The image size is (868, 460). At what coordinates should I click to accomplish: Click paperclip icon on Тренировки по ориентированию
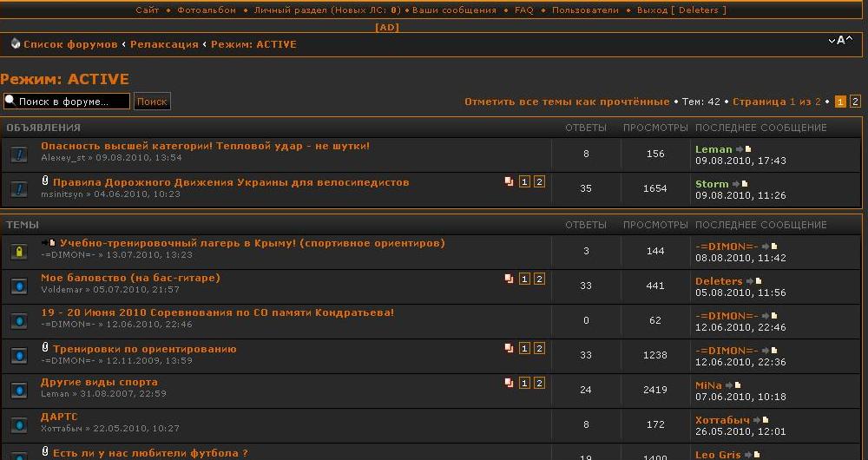[x=45, y=348]
